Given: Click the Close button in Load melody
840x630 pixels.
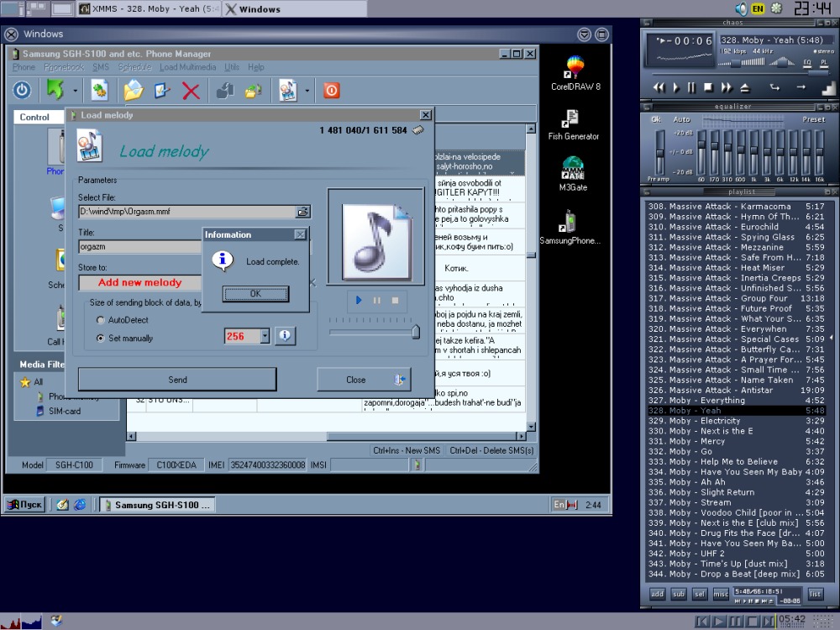Looking at the screenshot, I should tap(364, 380).
